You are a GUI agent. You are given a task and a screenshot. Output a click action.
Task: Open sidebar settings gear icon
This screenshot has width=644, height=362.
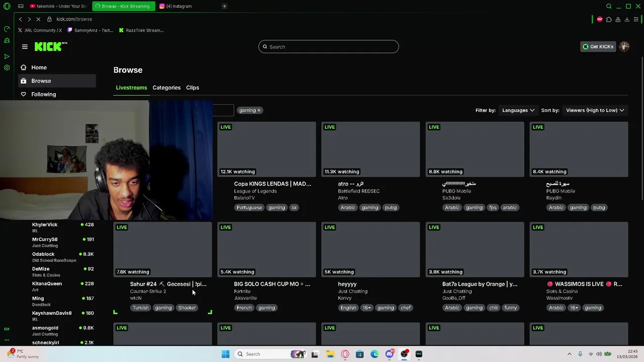tap(7, 67)
